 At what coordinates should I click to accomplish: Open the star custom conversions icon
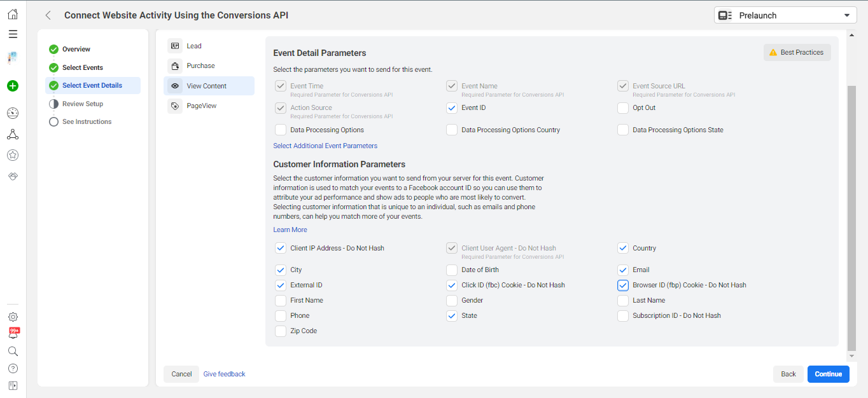pos(13,154)
